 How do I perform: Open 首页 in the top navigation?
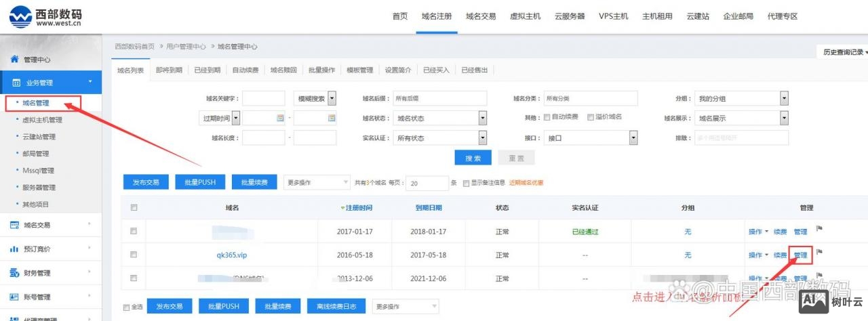click(x=400, y=16)
